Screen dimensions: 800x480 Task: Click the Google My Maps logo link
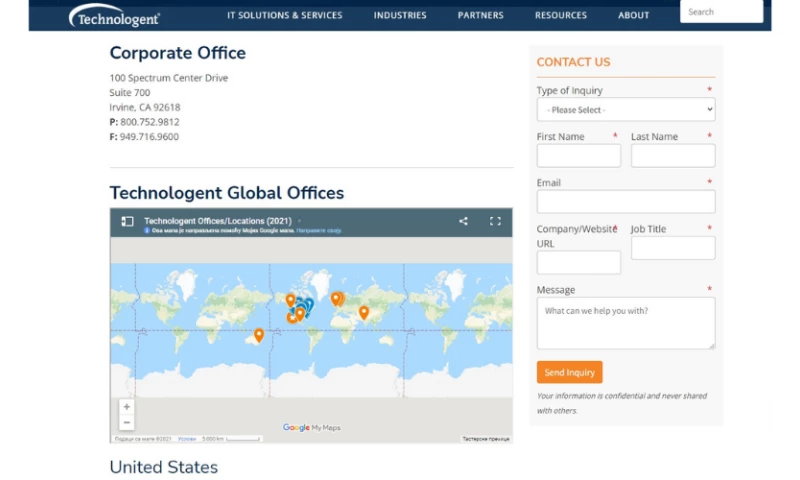coord(311,428)
